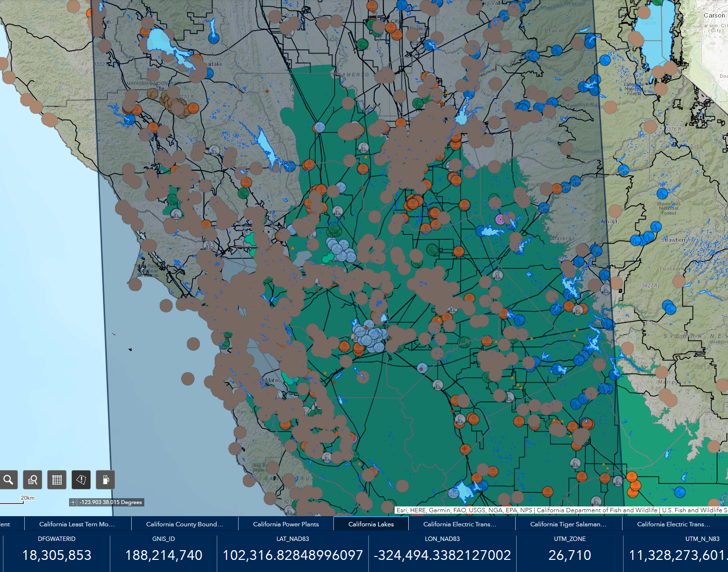Switch to the California County Bound… tab

point(185,524)
